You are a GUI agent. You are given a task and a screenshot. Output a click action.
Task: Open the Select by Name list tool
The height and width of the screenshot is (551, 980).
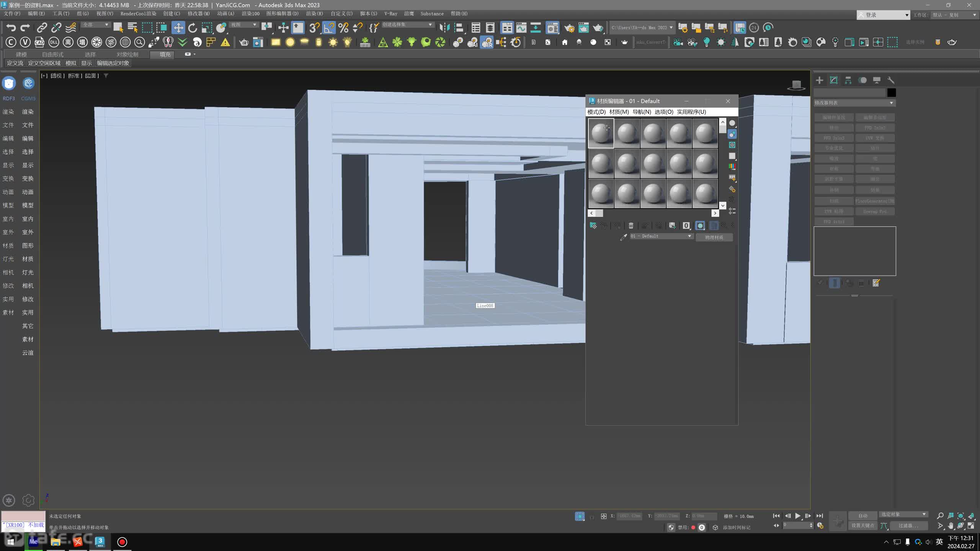[x=132, y=28]
